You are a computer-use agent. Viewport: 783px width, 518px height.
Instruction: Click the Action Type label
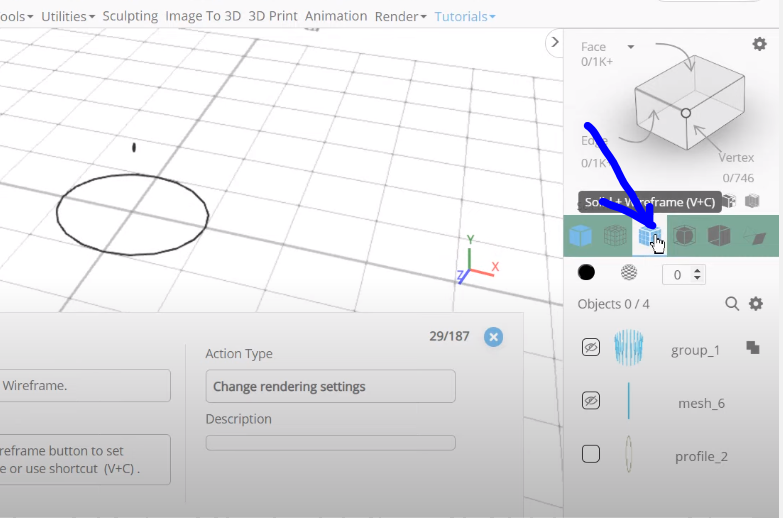pyautogui.click(x=239, y=354)
